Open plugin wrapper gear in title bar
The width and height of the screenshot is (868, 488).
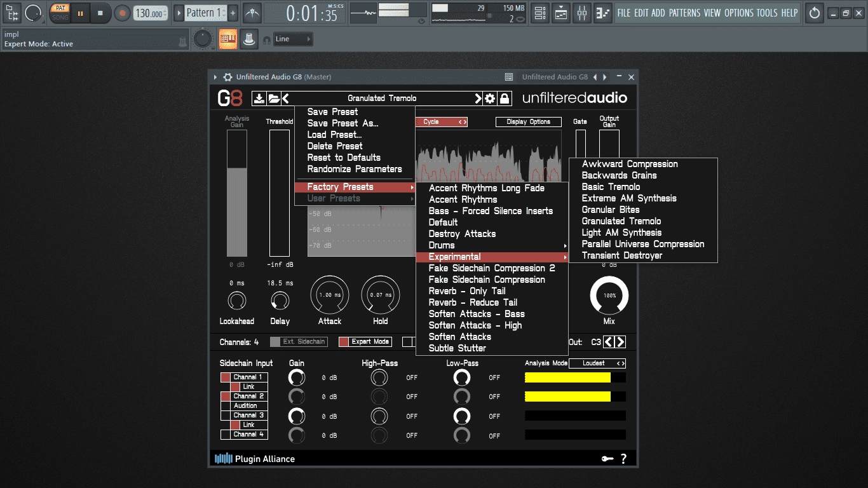coord(227,77)
